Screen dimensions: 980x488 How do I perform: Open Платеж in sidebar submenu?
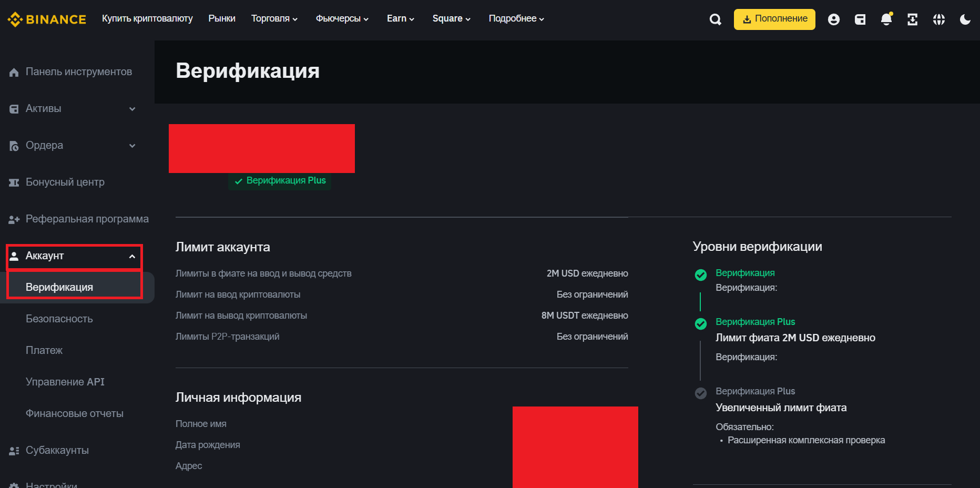tap(44, 350)
